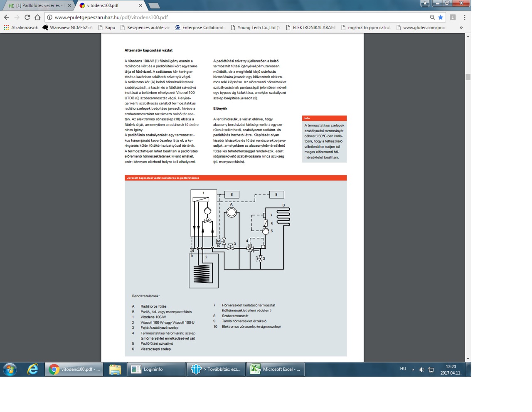The image size is (532, 412).
Task: Open the Alkalmazások apps shortcut
Action: coord(21,27)
